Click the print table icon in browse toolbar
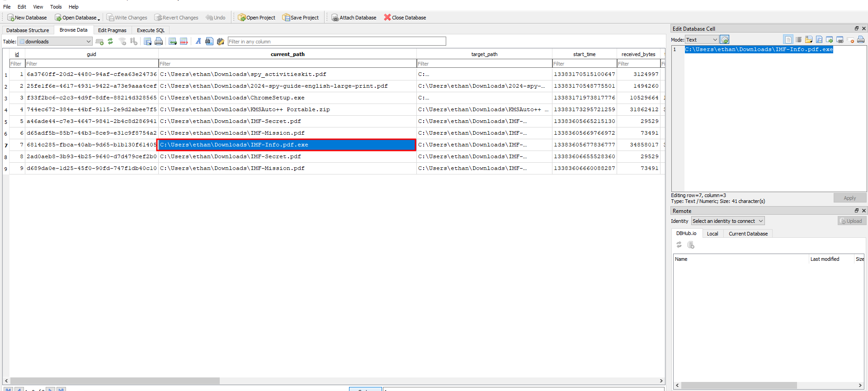This screenshot has height=391, width=868. click(159, 42)
